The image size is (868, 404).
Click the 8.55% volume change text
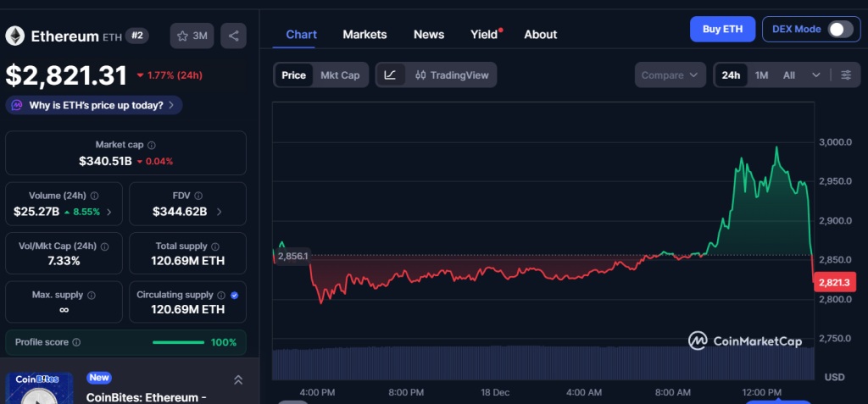[86, 212]
